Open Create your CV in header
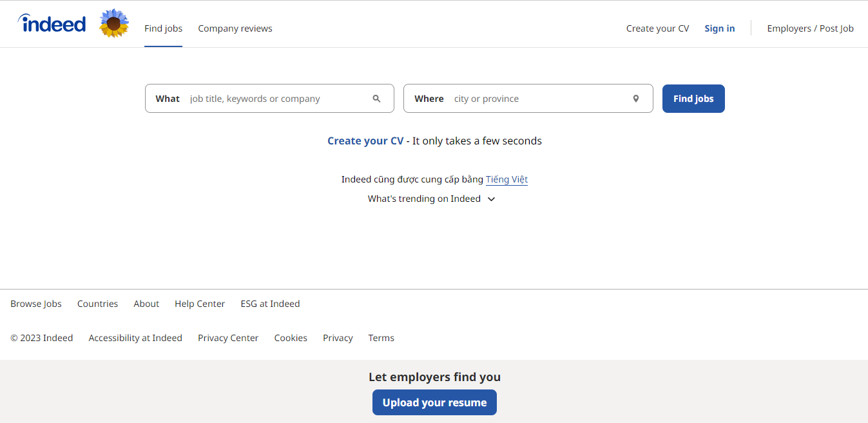This screenshot has width=868, height=423. (x=657, y=28)
